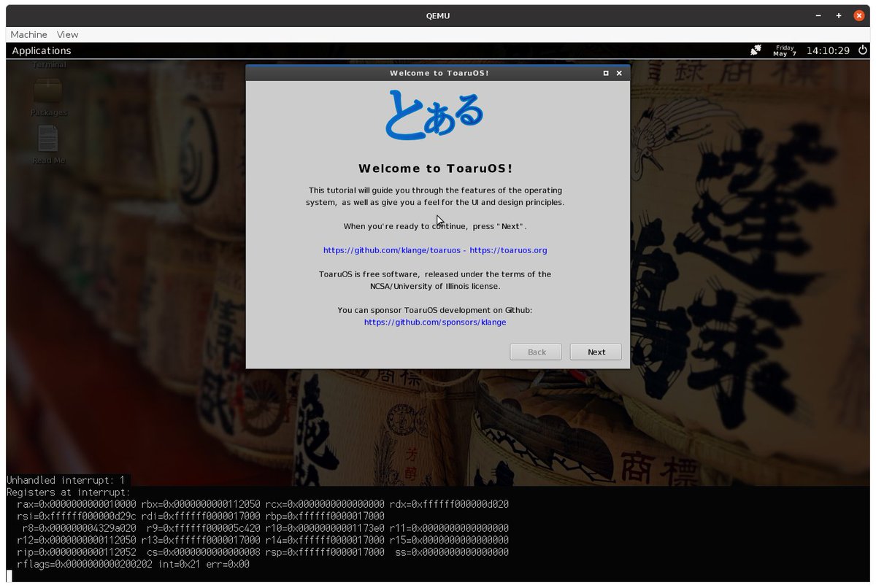876x588 pixels.
Task: Click the rflags register line
Action: pos(133,564)
